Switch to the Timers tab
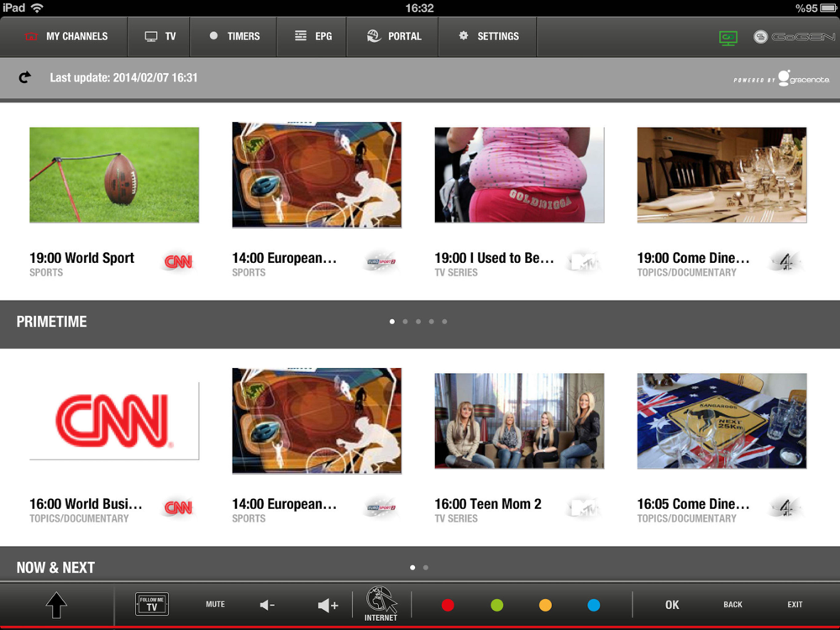This screenshot has height=630, width=840. pos(234,36)
